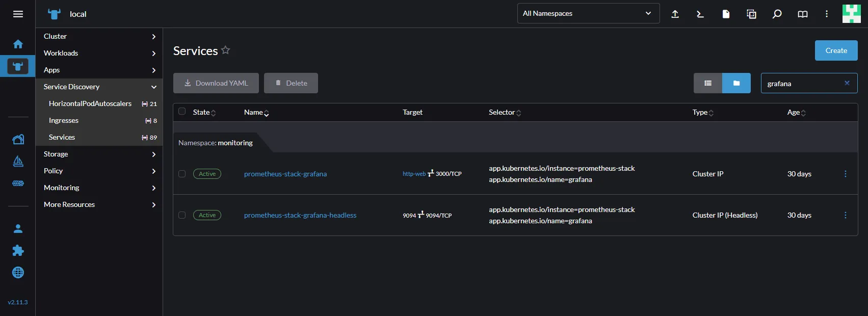Screen dimensions: 868x316
Task: Select prometheus-stack-grafana-headless row checkbox
Action: [182, 215]
